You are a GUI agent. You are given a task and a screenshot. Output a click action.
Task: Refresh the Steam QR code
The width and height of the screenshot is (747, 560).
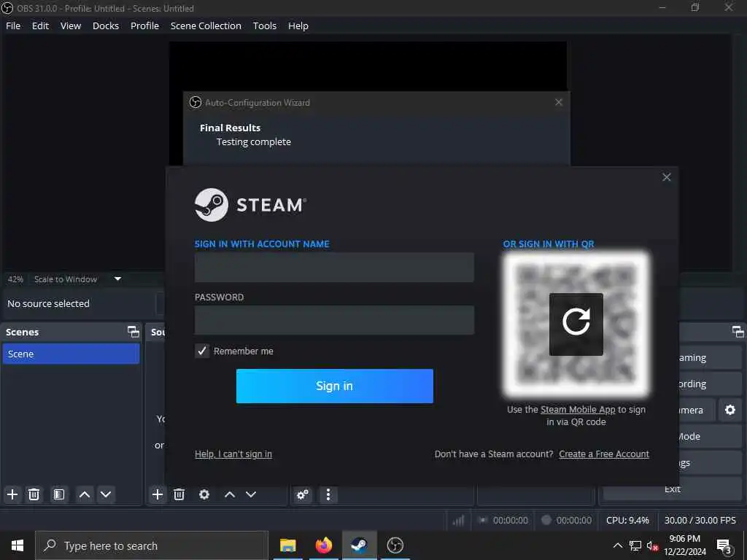click(x=576, y=324)
